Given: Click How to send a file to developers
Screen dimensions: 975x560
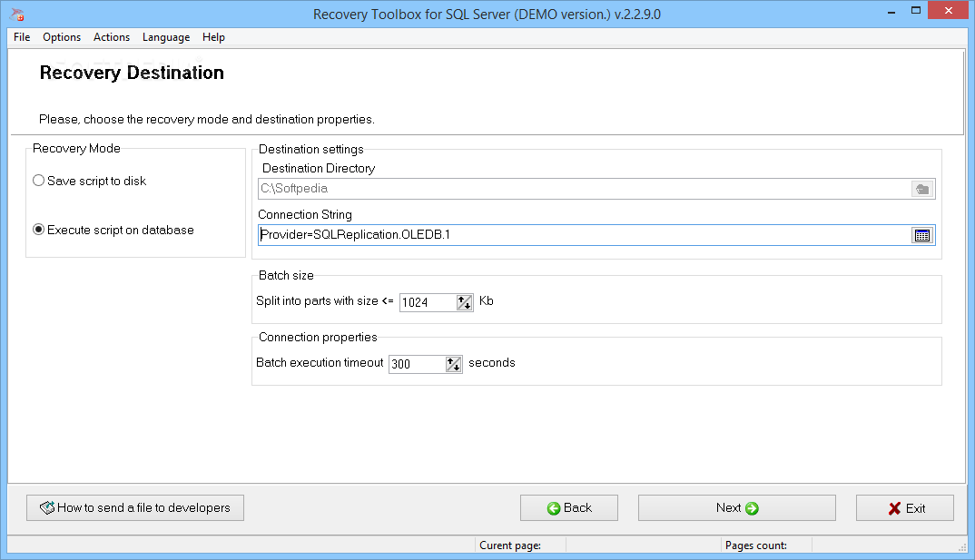Looking at the screenshot, I should 135,507.
